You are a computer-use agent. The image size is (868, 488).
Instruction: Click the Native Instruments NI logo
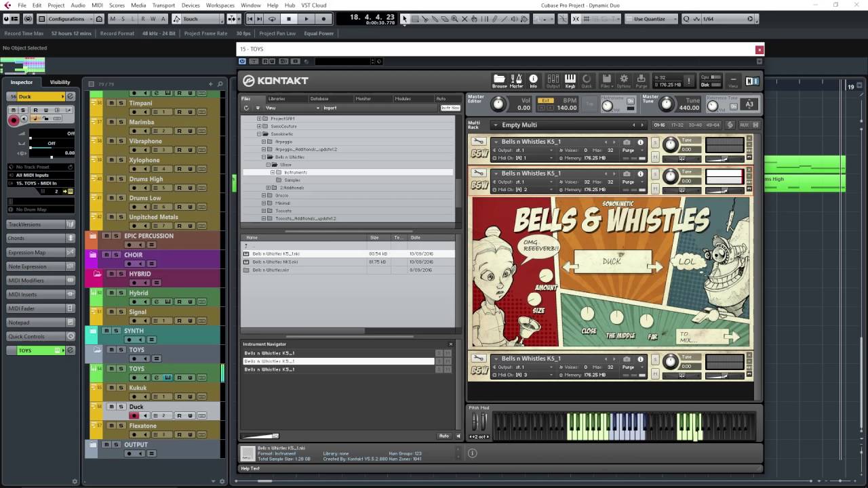pyautogui.click(x=752, y=81)
